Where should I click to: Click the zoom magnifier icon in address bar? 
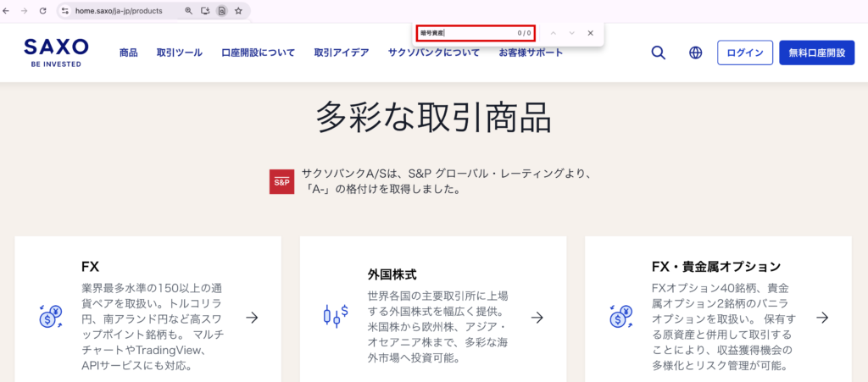tap(189, 10)
